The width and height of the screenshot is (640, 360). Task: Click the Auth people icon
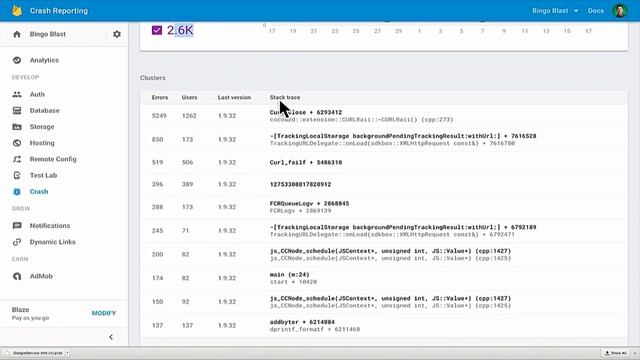click(x=17, y=94)
